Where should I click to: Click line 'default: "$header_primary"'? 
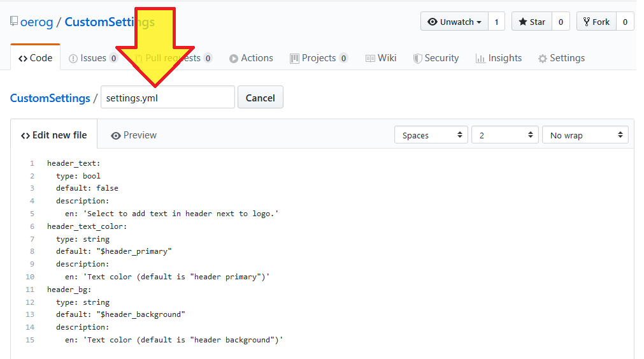pos(114,251)
